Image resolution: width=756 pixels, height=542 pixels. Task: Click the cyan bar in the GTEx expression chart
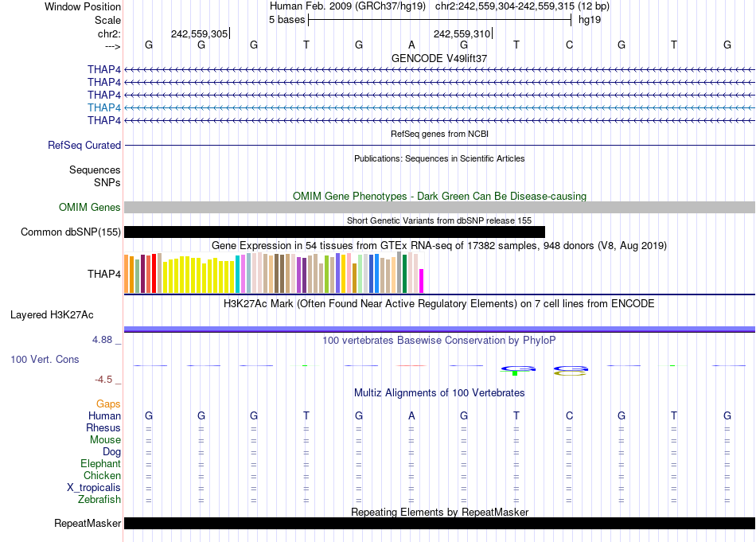pos(238,275)
